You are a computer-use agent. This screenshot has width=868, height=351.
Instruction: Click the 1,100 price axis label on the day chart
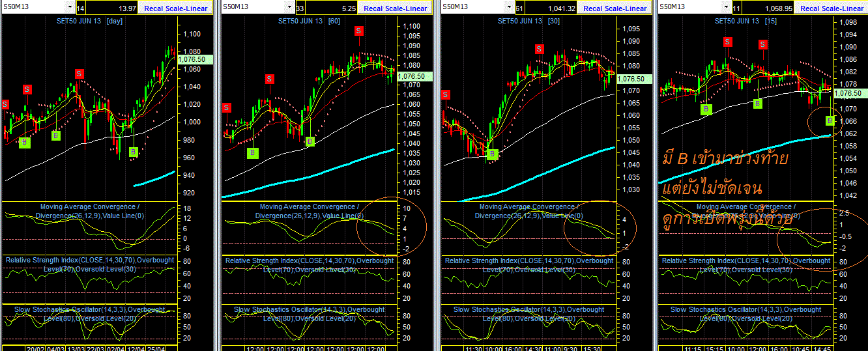point(192,34)
